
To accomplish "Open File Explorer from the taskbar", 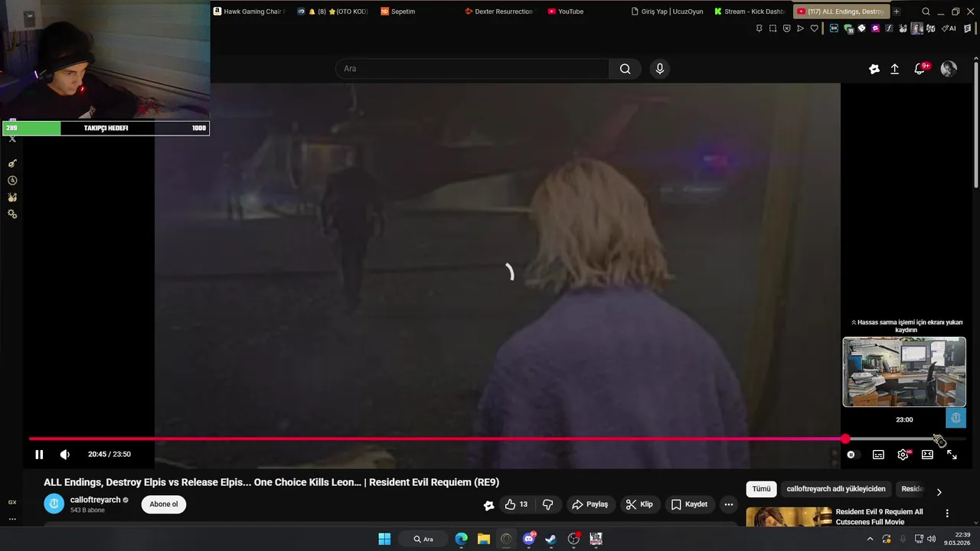I will point(484,539).
